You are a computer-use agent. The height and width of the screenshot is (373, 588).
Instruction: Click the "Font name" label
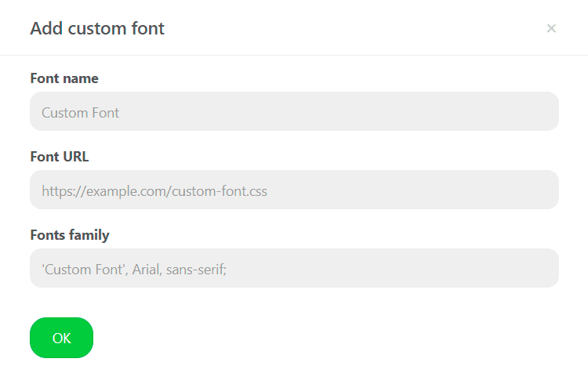(64, 78)
